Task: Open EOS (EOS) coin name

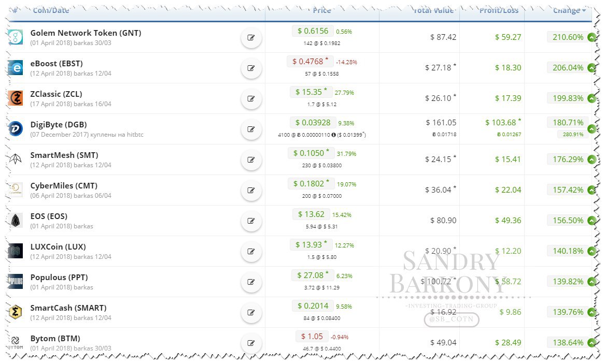Action: 49,216
